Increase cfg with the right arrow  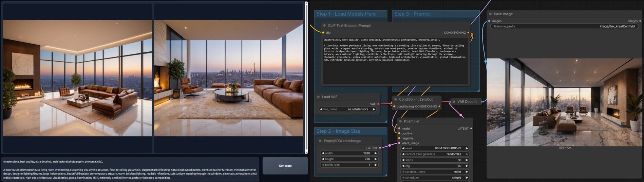pos(467,166)
